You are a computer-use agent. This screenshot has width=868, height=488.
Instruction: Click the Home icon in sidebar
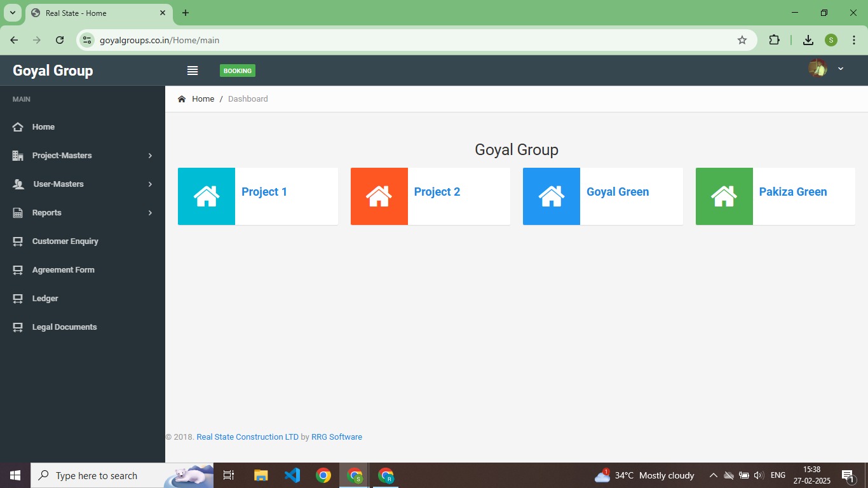click(18, 127)
